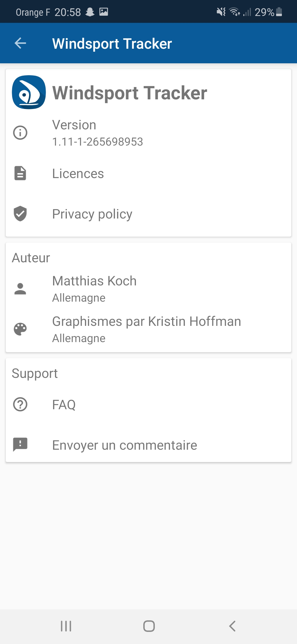Viewport: 297px width, 644px height.
Task: Click the version info circle icon
Action: [20, 133]
